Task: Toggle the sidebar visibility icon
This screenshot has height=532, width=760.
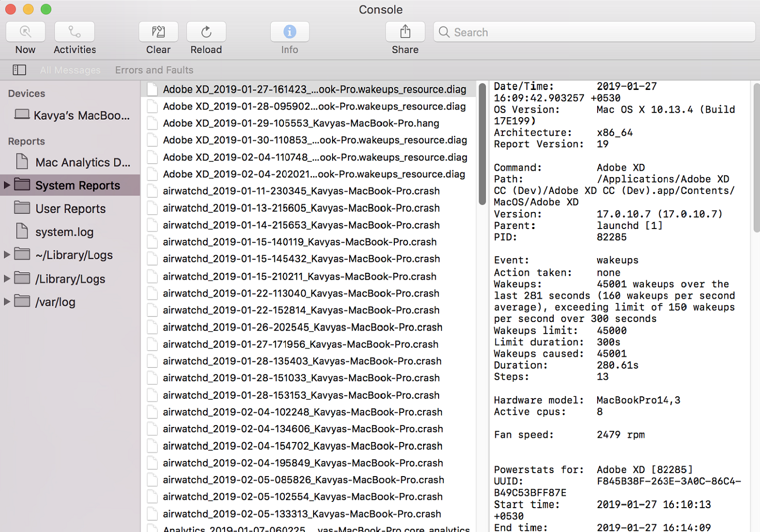Action: pyautogui.click(x=19, y=70)
